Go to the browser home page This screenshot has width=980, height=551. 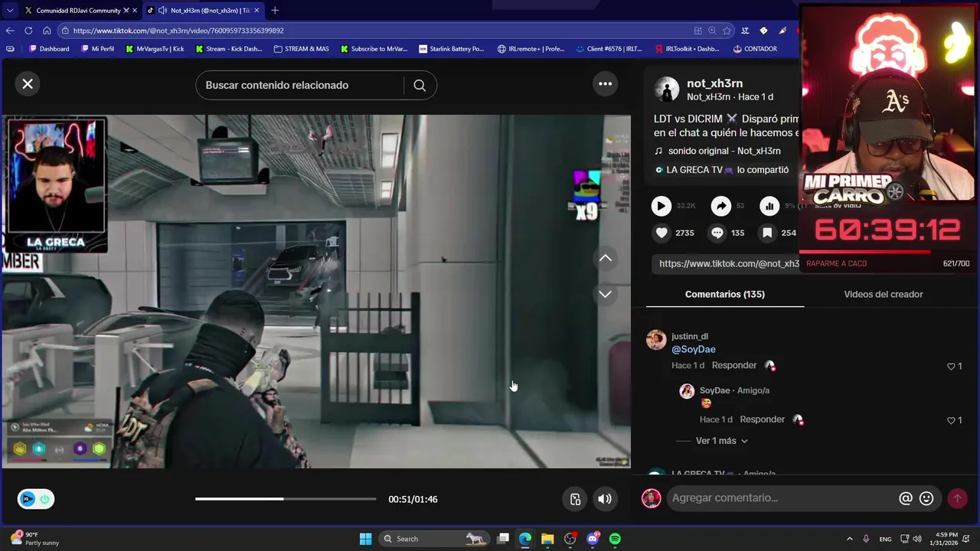tap(47, 31)
